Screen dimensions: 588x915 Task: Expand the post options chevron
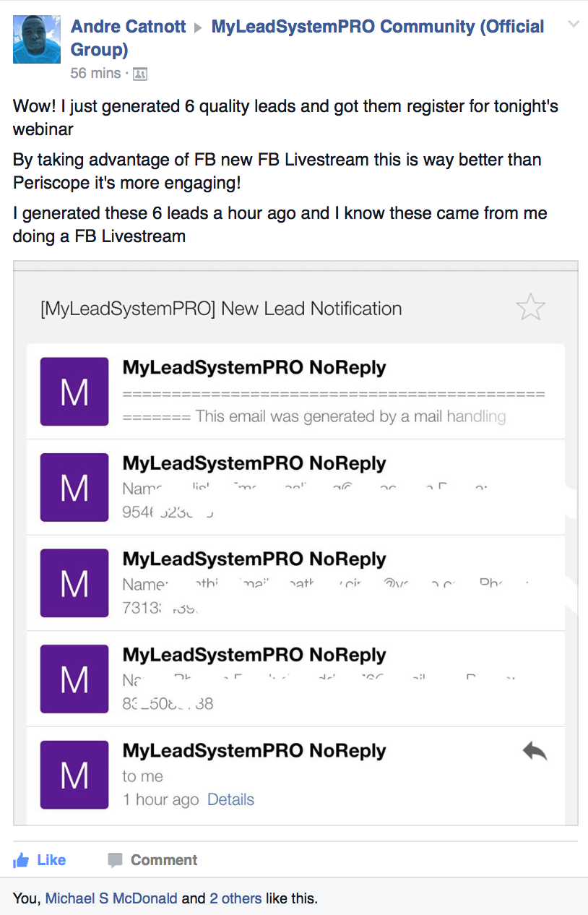coord(574,25)
